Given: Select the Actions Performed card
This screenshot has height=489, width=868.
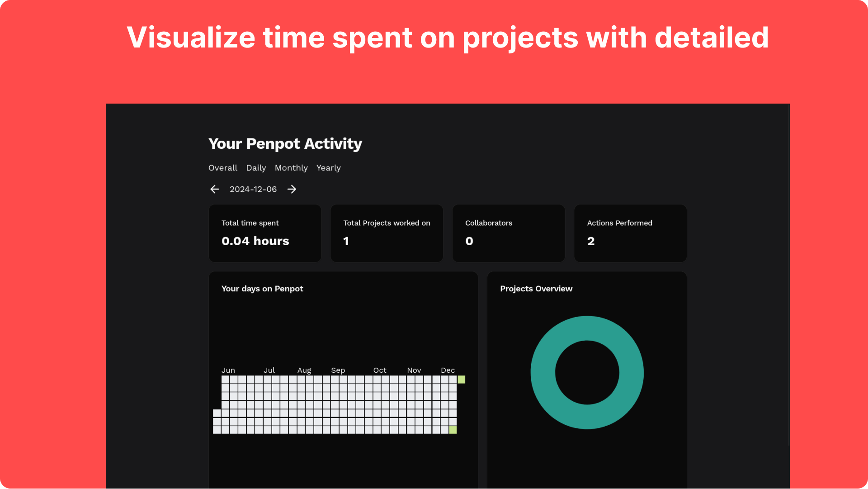Looking at the screenshot, I should [630, 233].
